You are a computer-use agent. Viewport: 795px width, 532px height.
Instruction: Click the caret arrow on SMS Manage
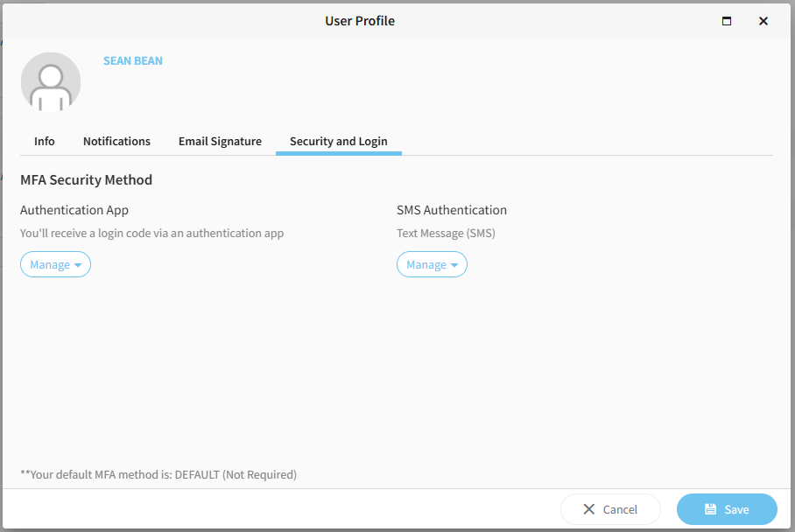pyautogui.click(x=454, y=265)
